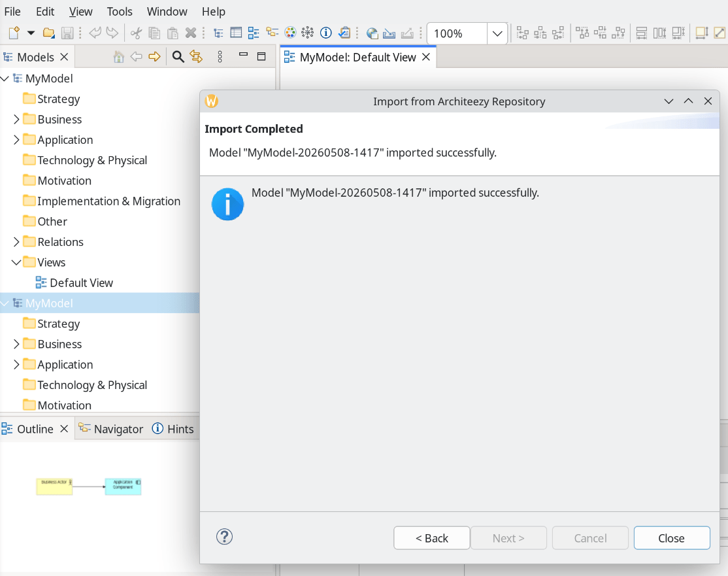Switch to the Navigator tab
The image size is (728, 576).
(x=110, y=429)
